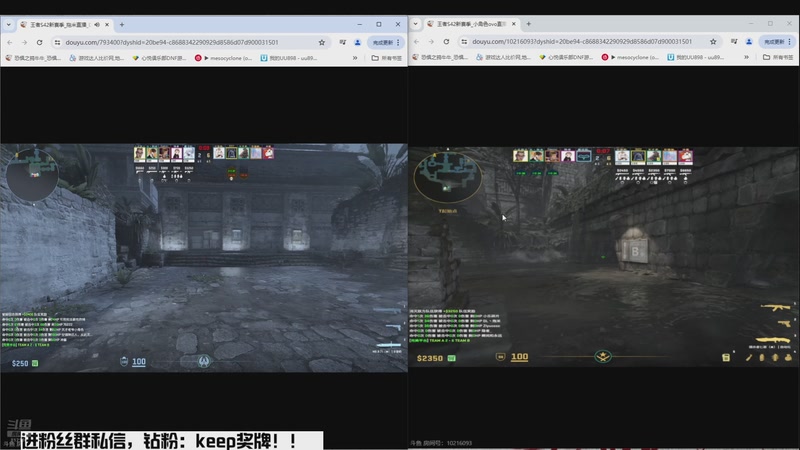This screenshot has height=450, width=800.
Task: Open 心悦俱乐部DNF bookmark in the 10216093 window
Action: click(566, 57)
